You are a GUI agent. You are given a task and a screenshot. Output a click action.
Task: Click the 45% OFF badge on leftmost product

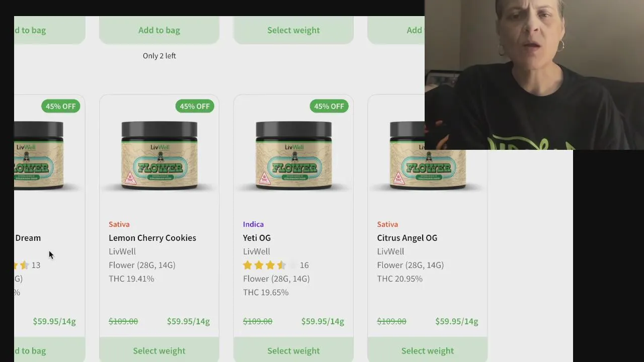click(x=60, y=106)
